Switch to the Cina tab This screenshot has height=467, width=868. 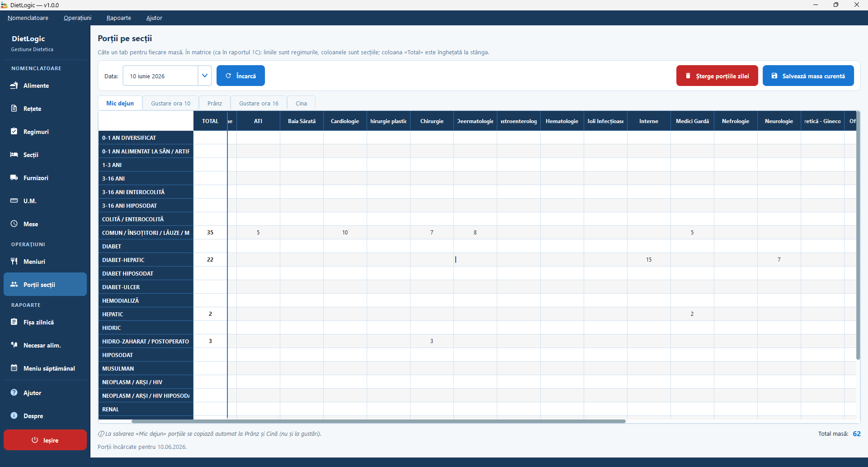click(301, 103)
